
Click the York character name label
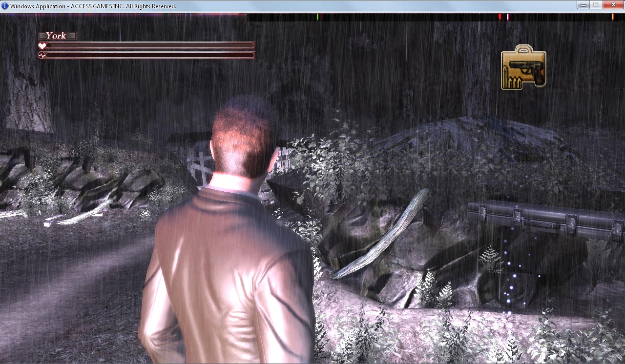pos(57,36)
